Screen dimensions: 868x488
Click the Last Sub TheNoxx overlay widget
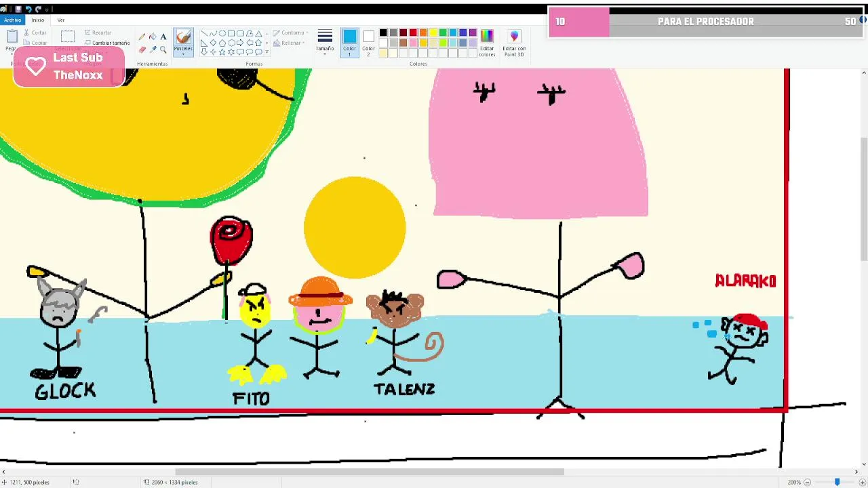coord(68,66)
